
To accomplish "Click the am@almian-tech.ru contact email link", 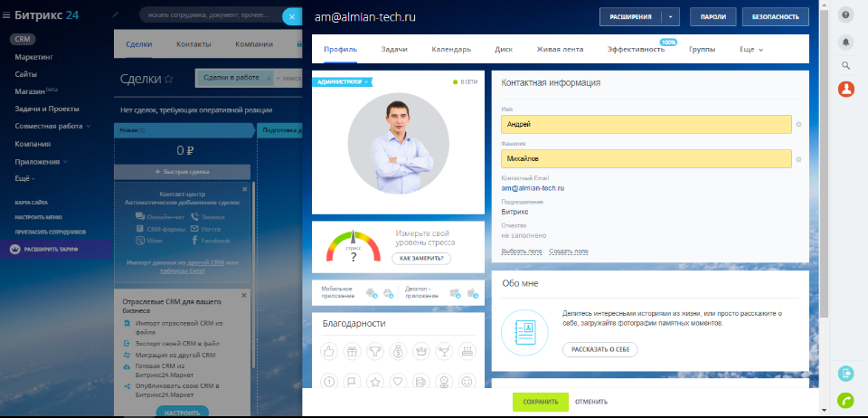I will [533, 188].
